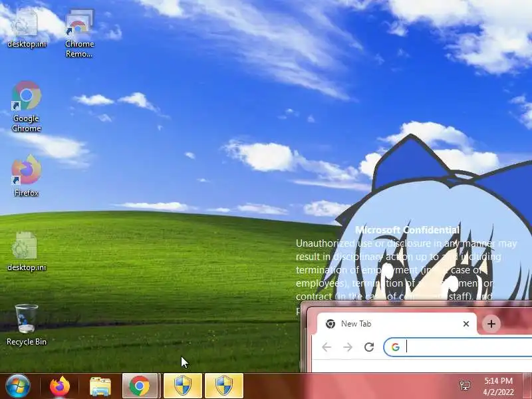Image resolution: width=532 pixels, height=399 pixels.
Task: Open the network icon in system tray
Action: pyautogui.click(x=465, y=386)
